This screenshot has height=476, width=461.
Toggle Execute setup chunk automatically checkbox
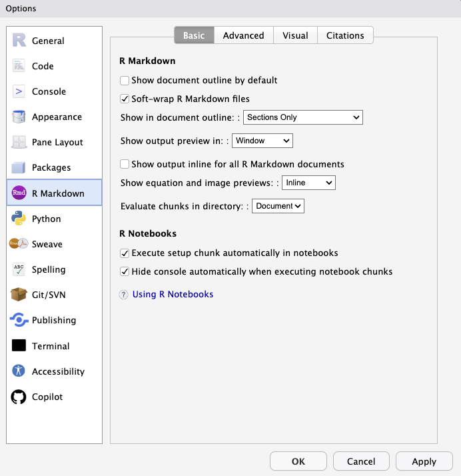(125, 253)
